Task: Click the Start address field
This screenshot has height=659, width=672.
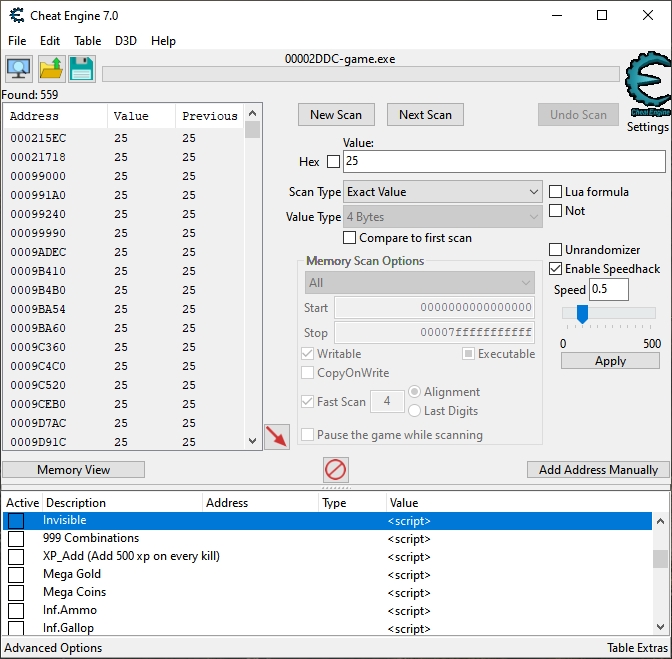Action: point(434,308)
